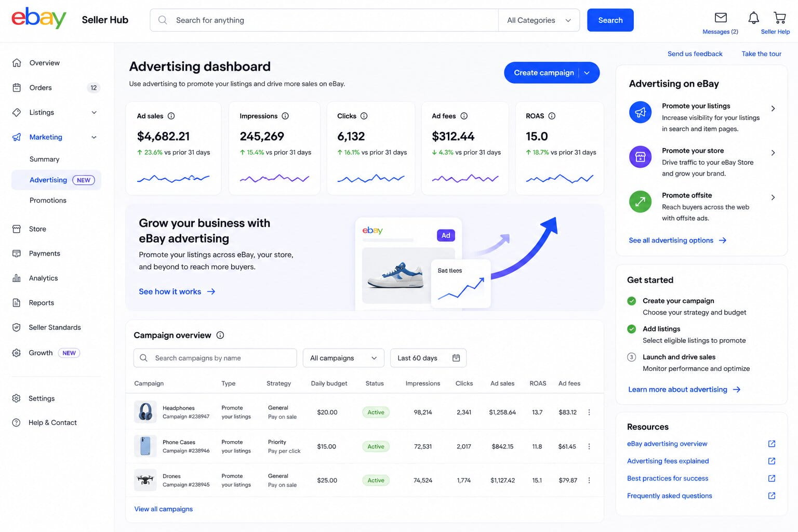Click the blue Search button
The height and width of the screenshot is (532, 798).
pyautogui.click(x=610, y=20)
